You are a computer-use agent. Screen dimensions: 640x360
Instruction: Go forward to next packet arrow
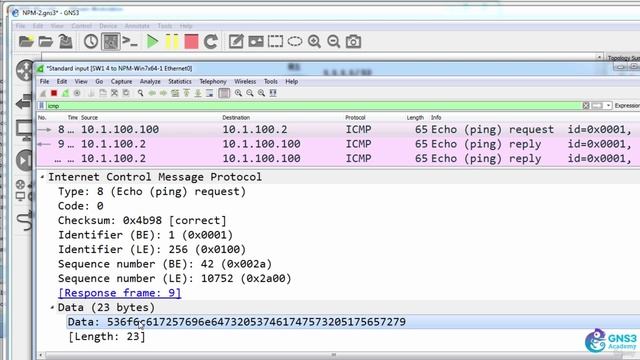pyautogui.click(x=163, y=93)
